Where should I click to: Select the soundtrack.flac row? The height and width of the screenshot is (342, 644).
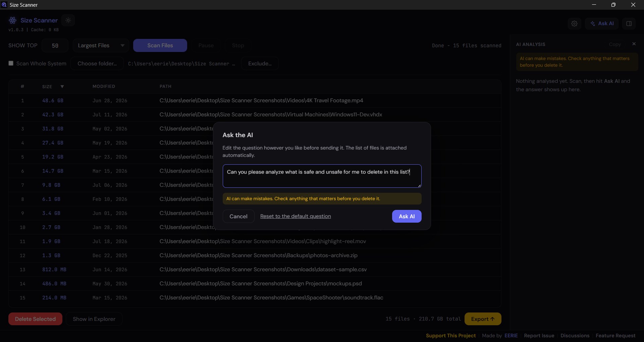(255, 298)
